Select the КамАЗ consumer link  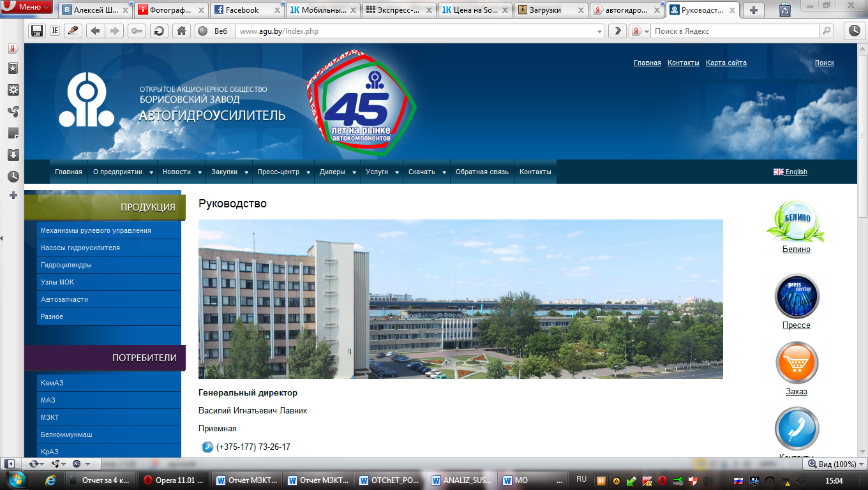108,383
